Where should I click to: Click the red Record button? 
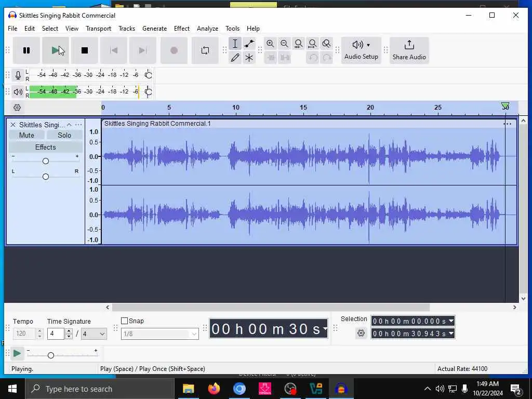pos(174,50)
